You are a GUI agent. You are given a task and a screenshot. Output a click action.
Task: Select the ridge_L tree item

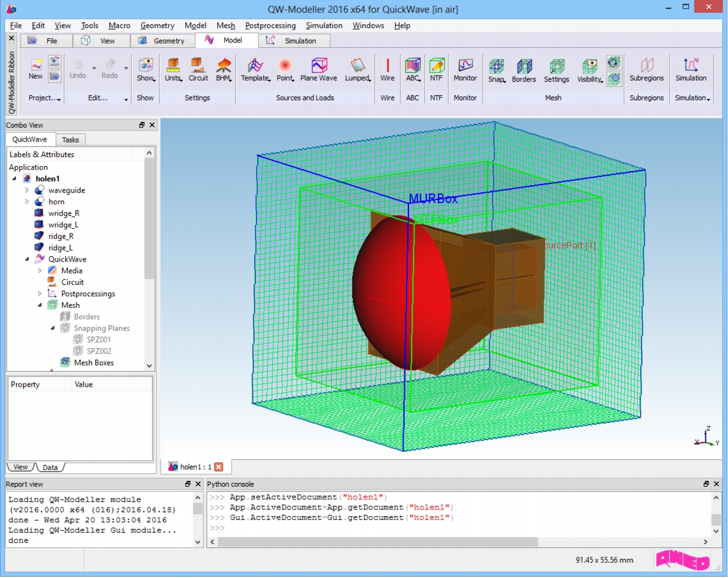(x=60, y=248)
